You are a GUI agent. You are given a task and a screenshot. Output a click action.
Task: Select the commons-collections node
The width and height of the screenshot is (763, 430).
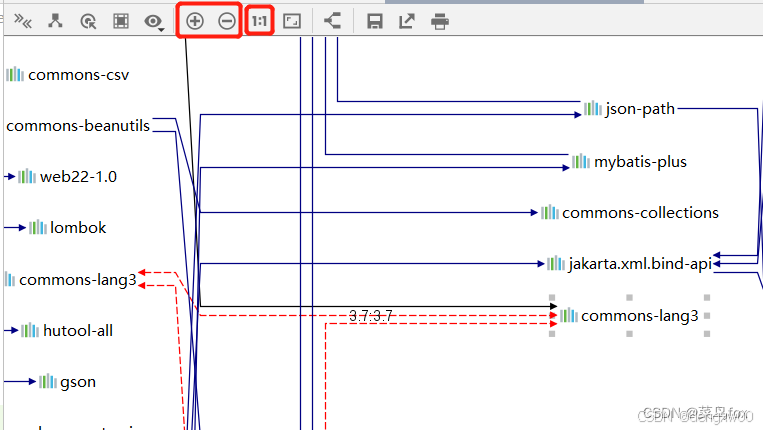[x=630, y=213]
